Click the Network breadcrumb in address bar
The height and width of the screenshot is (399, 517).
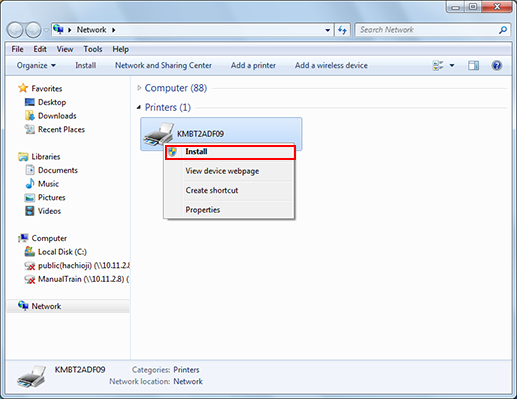pyautogui.click(x=91, y=30)
